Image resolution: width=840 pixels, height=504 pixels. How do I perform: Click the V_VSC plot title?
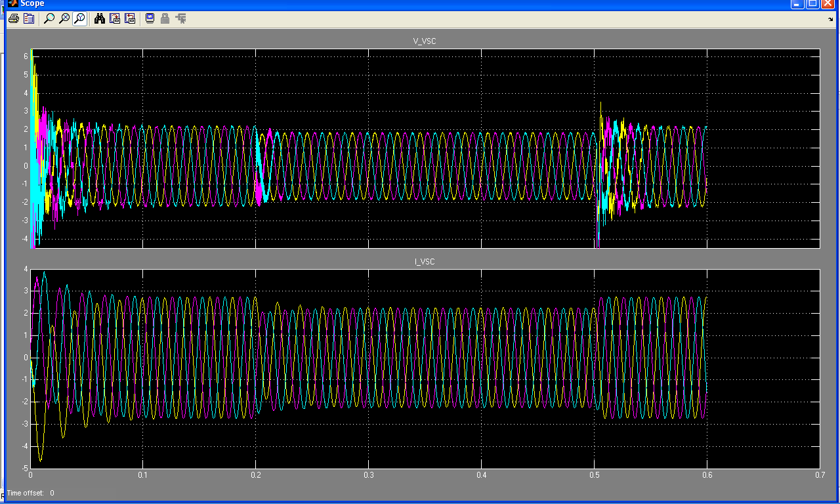click(424, 41)
